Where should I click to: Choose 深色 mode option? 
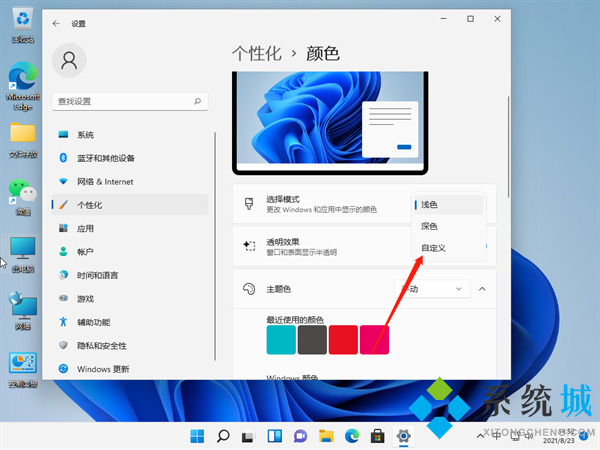coord(448,226)
